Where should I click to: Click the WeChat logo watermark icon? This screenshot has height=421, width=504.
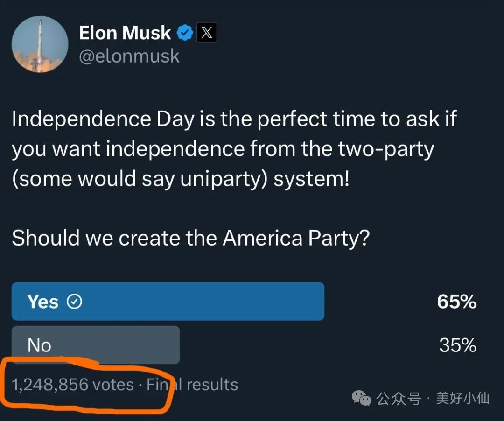(362, 399)
